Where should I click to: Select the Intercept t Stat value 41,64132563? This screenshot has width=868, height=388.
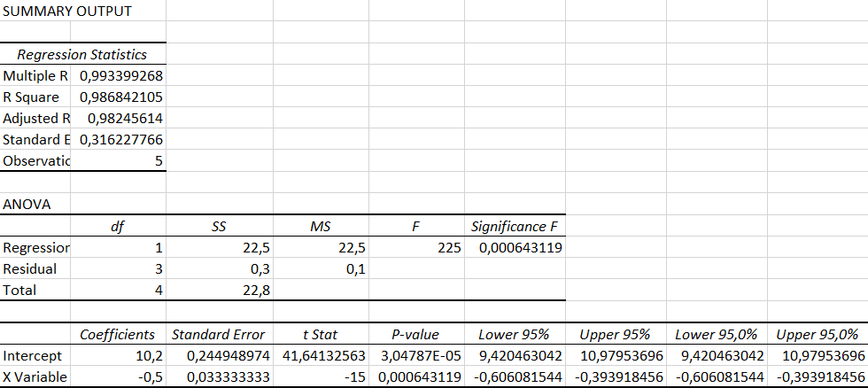[322, 356]
